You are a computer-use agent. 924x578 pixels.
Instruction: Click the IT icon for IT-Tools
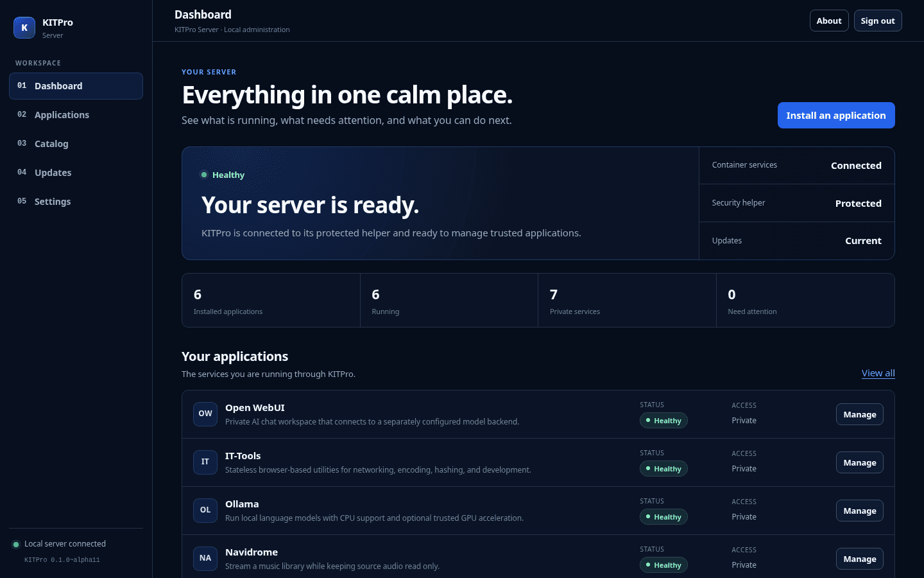[x=205, y=462]
